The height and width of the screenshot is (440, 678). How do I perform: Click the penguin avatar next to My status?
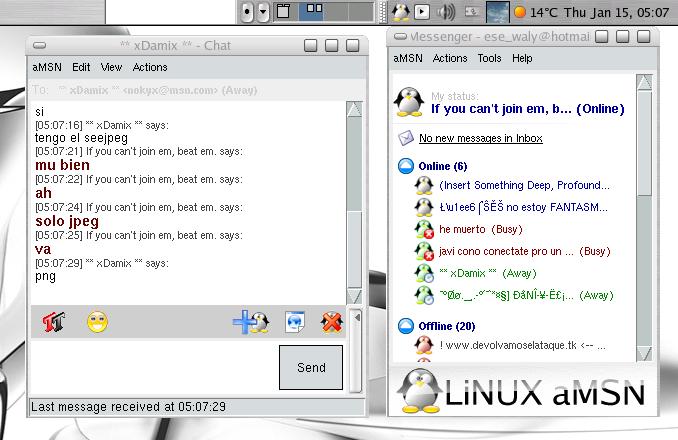(x=409, y=102)
